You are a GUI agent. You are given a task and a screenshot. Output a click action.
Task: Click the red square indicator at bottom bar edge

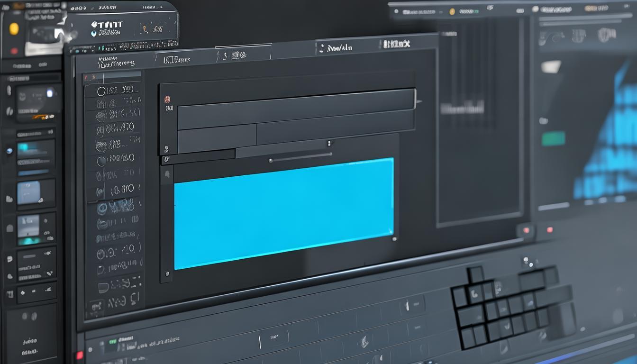click(x=79, y=355)
